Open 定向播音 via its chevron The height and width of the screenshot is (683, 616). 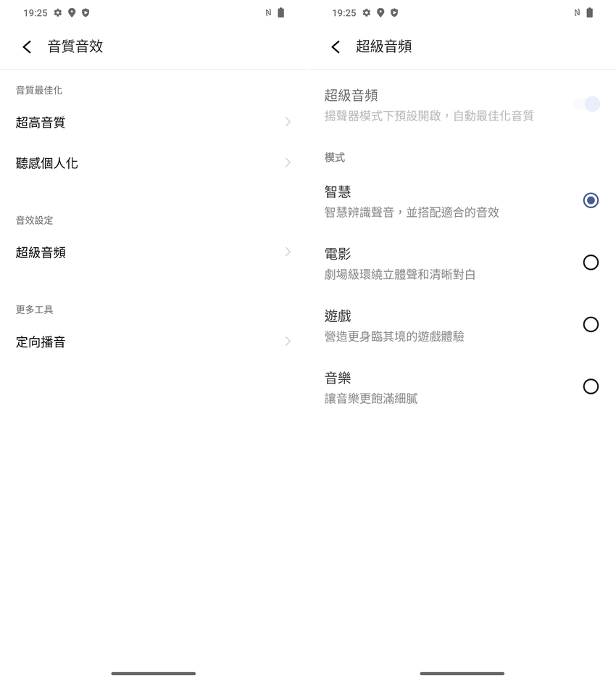[x=288, y=341]
